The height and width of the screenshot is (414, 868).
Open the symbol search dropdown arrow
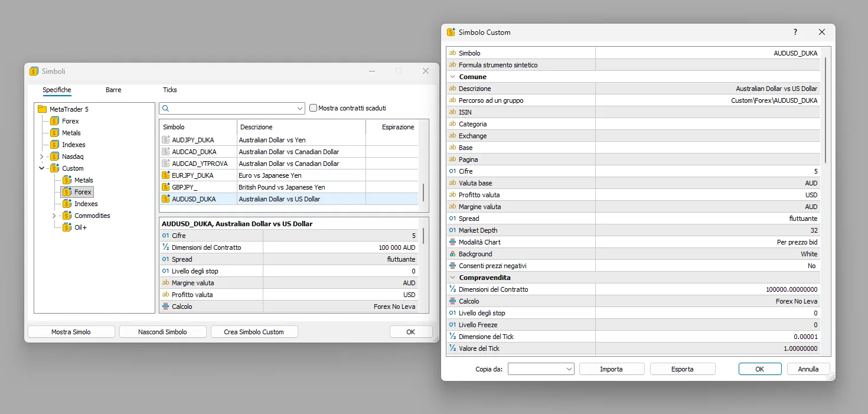[x=300, y=109]
